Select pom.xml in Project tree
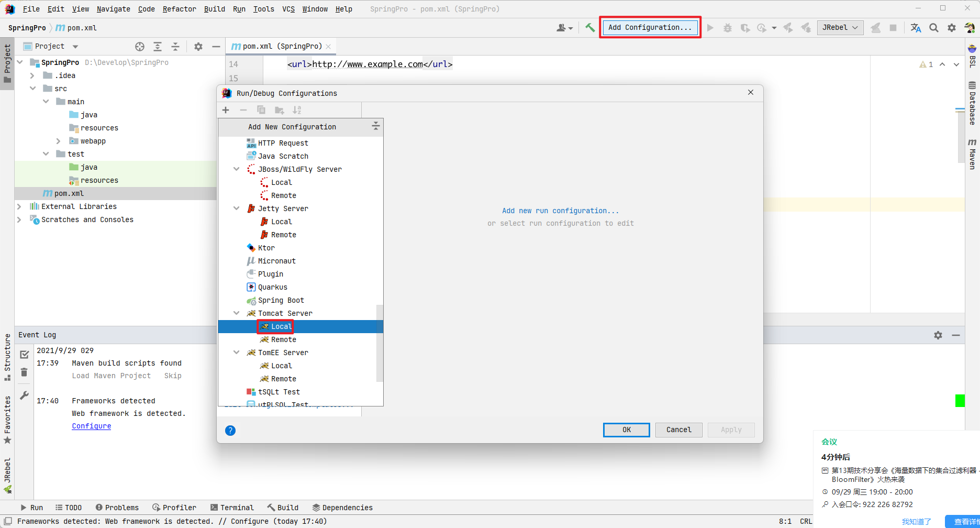 pos(115,193)
